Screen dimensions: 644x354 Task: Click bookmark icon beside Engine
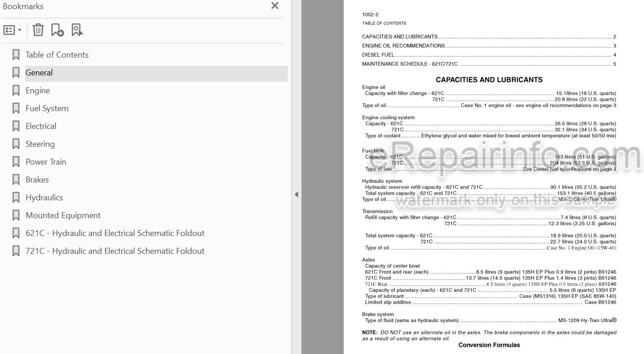(x=16, y=91)
